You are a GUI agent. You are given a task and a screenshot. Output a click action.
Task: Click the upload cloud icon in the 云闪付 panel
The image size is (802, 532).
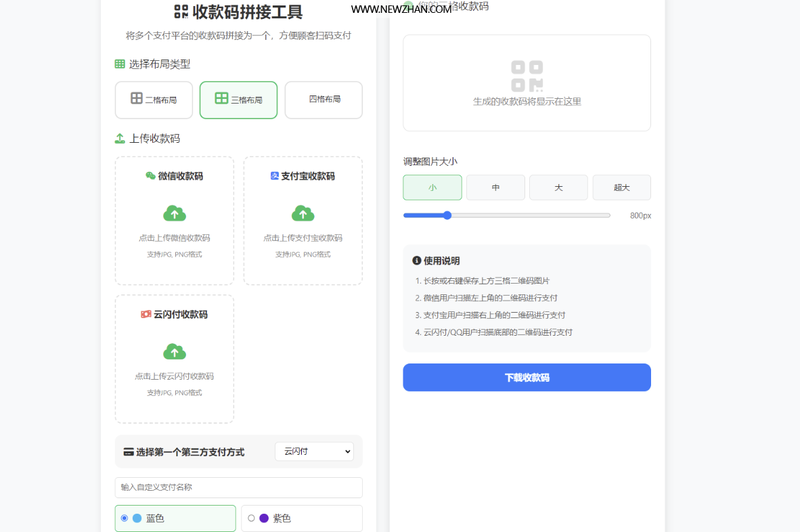tap(174, 351)
